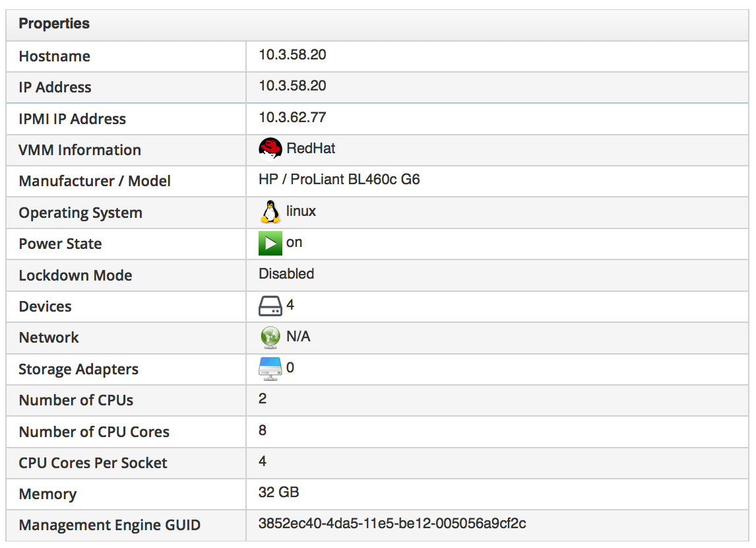Click the Network globe icon
This screenshot has height=548, width=756.
coord(270,337)
